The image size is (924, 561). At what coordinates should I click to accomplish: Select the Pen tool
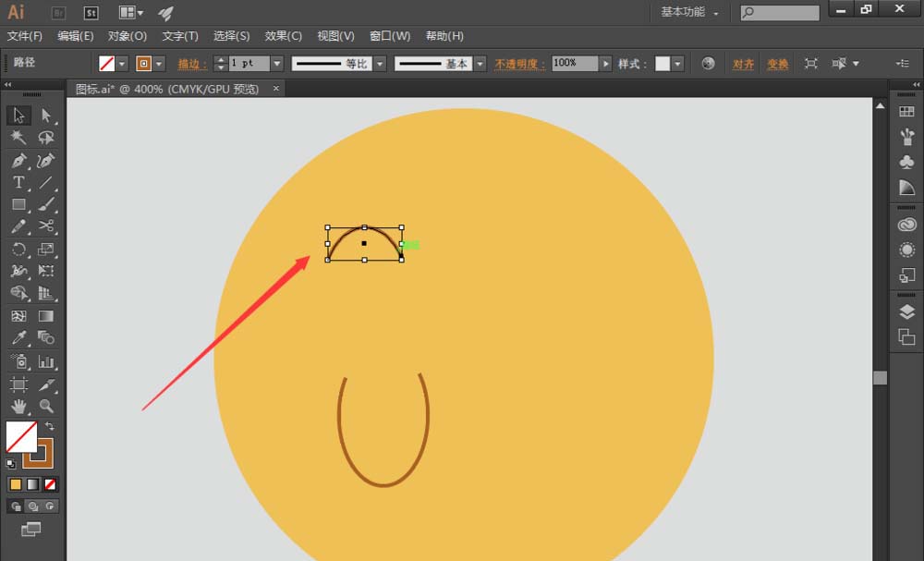[18, 160]
